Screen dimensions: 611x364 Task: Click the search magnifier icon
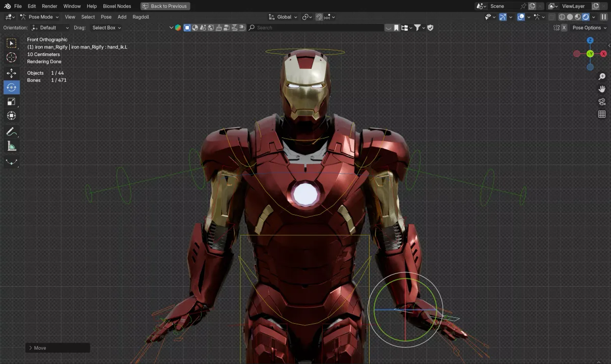pos(252,27)
